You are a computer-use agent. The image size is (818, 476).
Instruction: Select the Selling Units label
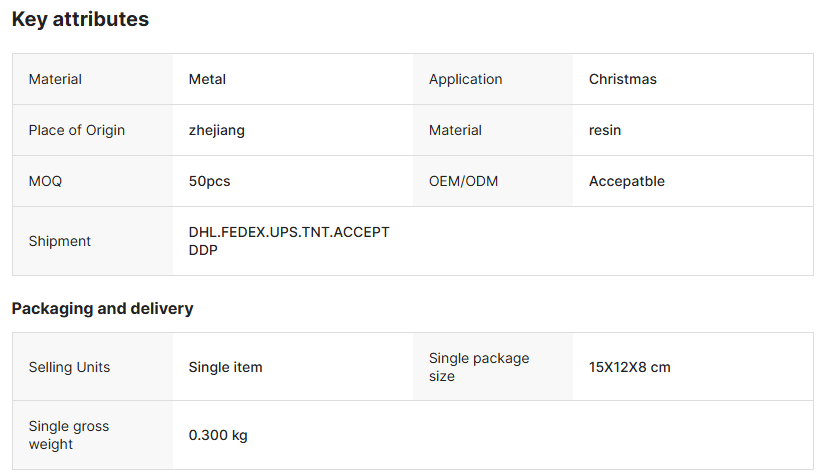(x=69, y=367)
